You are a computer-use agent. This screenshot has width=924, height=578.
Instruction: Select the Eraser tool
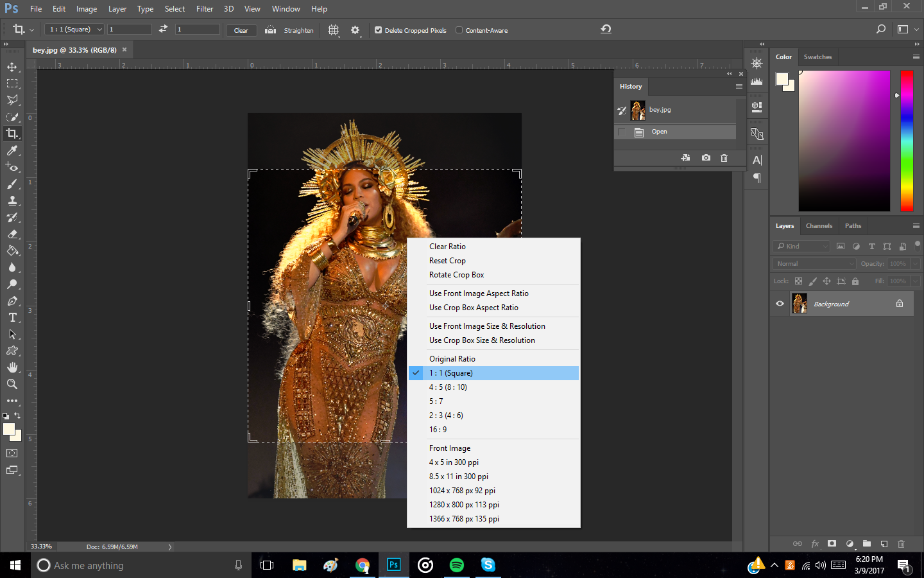tap(12, 234)
